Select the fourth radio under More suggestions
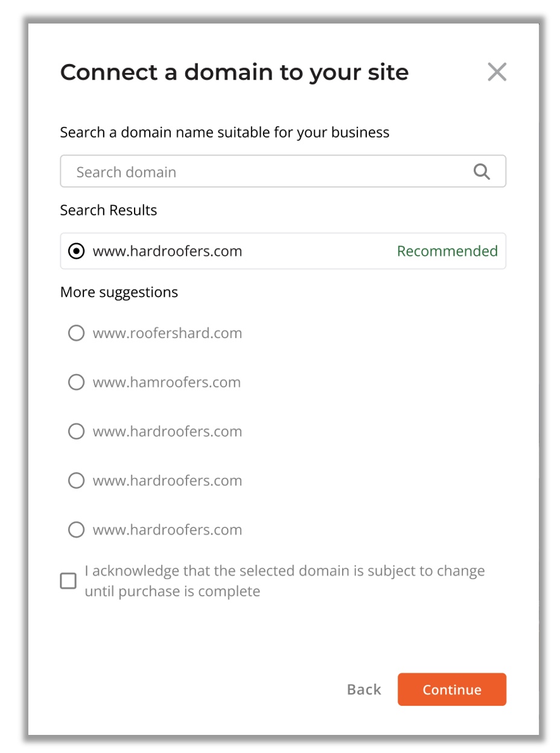 click(76, 481)
